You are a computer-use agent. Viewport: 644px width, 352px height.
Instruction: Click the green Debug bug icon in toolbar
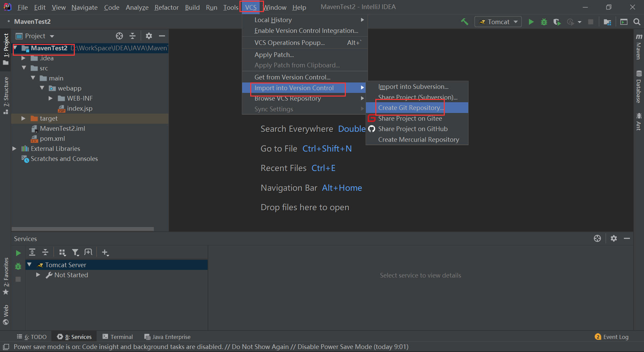pos(544,22)
